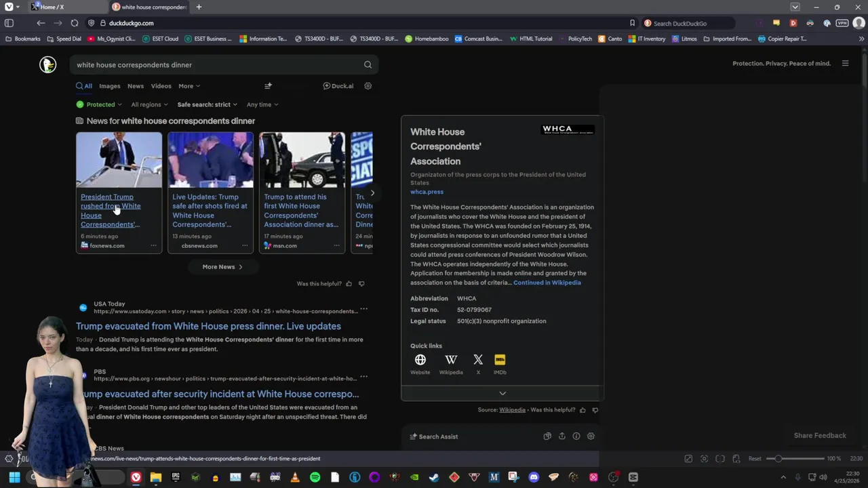Open the IMDb quick link
This screenshot has width=868, height=488.
(x=500, y=364)
